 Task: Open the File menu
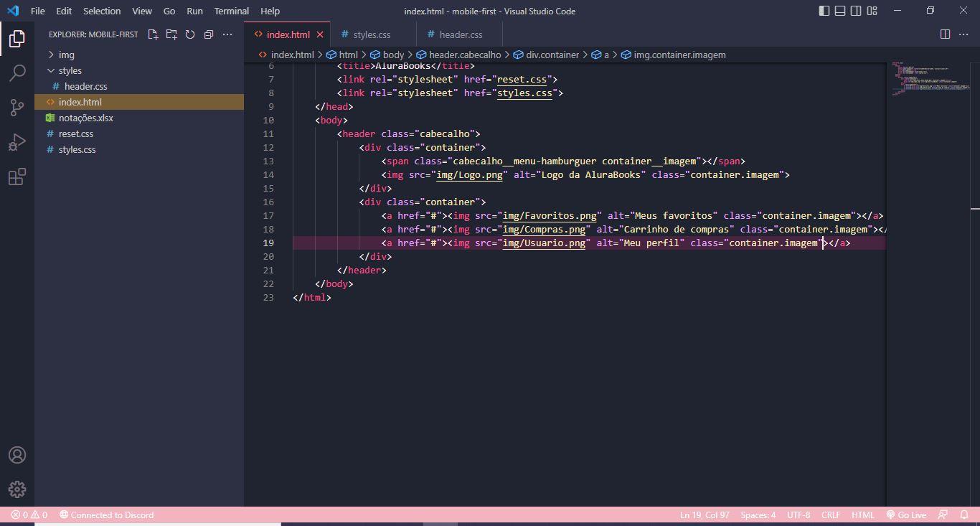[38, 11]
